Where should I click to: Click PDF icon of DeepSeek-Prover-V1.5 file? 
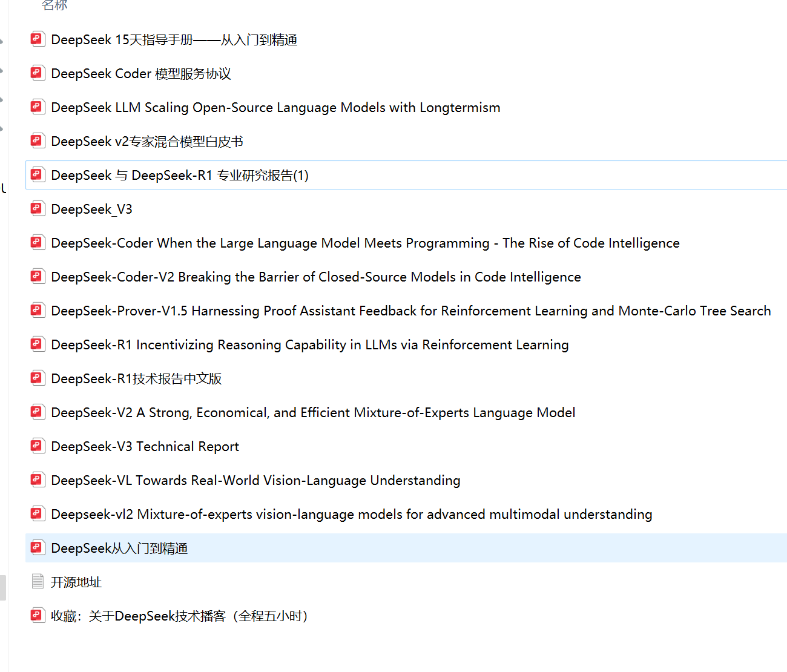point(38,311)
